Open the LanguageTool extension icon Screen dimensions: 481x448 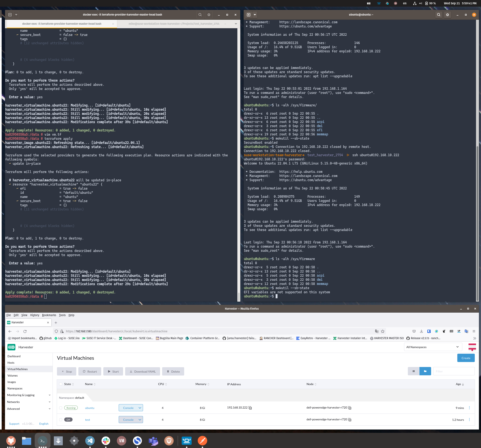[459, 331]
